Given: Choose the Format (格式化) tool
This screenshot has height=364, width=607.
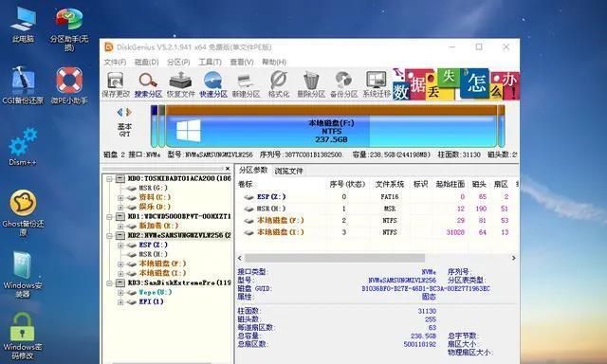Looking at the screenshot, I should coord(278,84).
